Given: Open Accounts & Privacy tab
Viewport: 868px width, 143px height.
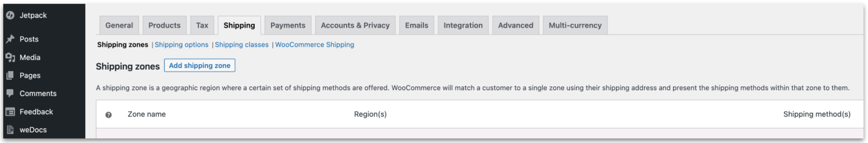Looking at the screenshot, I should click(x=355, y=25).
